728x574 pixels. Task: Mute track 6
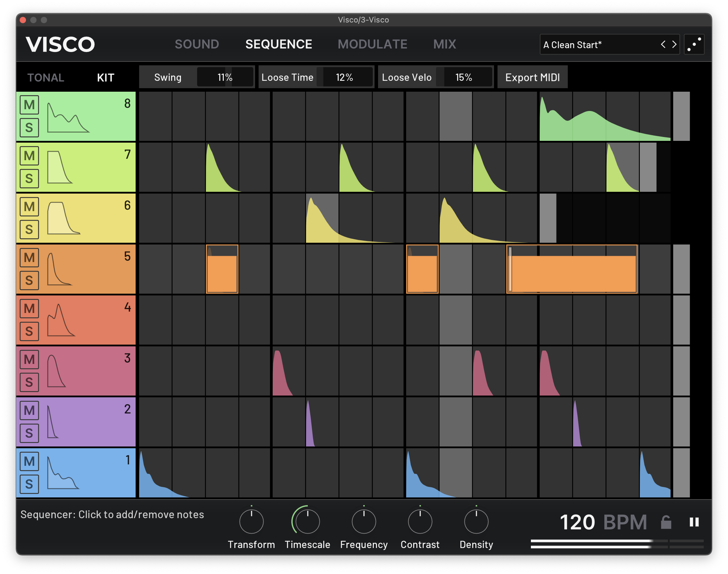click(x=29, y=207)
